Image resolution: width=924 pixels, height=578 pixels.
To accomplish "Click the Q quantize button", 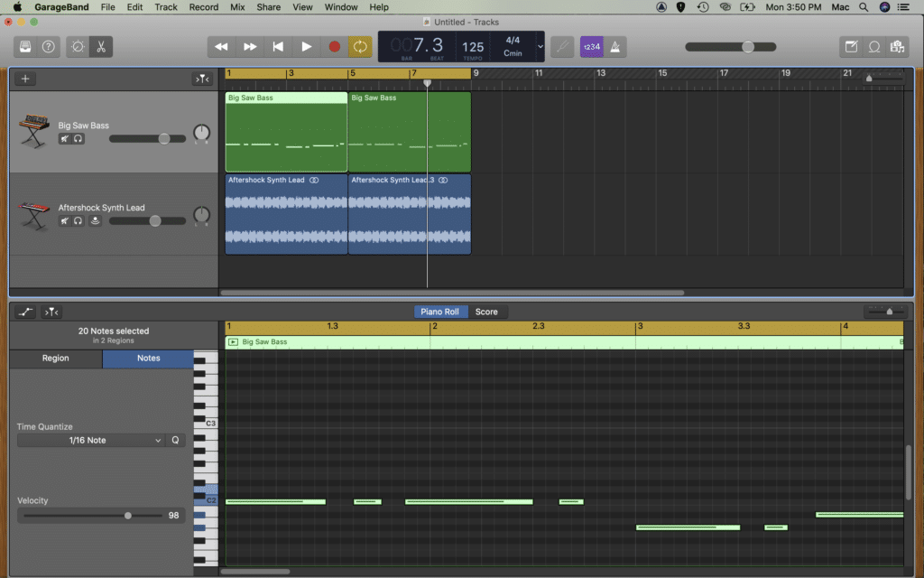I will pyautogui.click(x=175, y=440).
